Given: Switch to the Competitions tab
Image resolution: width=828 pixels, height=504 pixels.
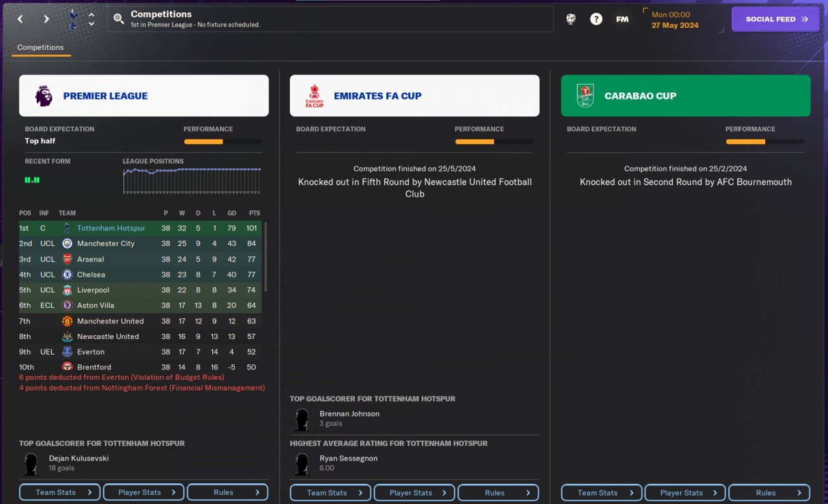Looking at the screenshot, I should 41,48.
